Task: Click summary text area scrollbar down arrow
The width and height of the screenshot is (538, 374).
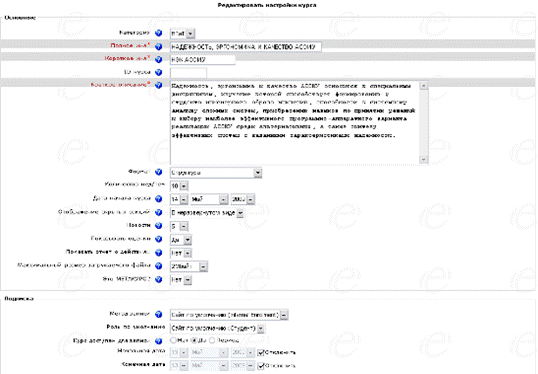Action: tap(424, 160)
